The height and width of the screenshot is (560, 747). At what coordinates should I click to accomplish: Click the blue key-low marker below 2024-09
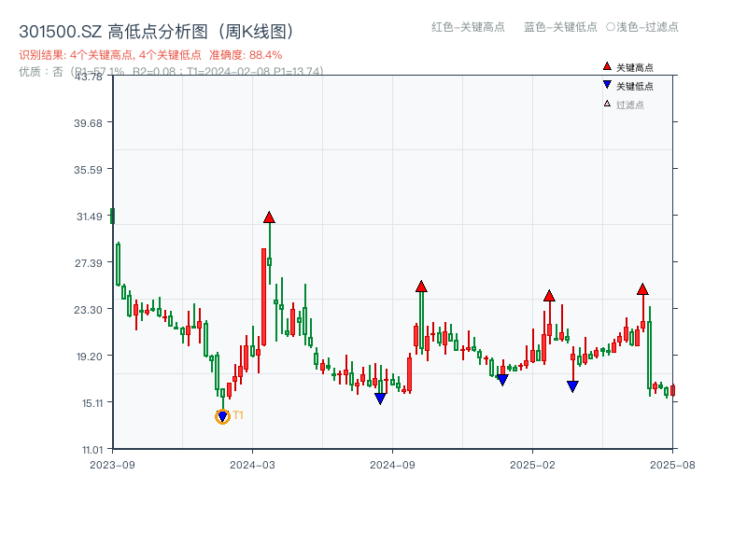[379, 398]
